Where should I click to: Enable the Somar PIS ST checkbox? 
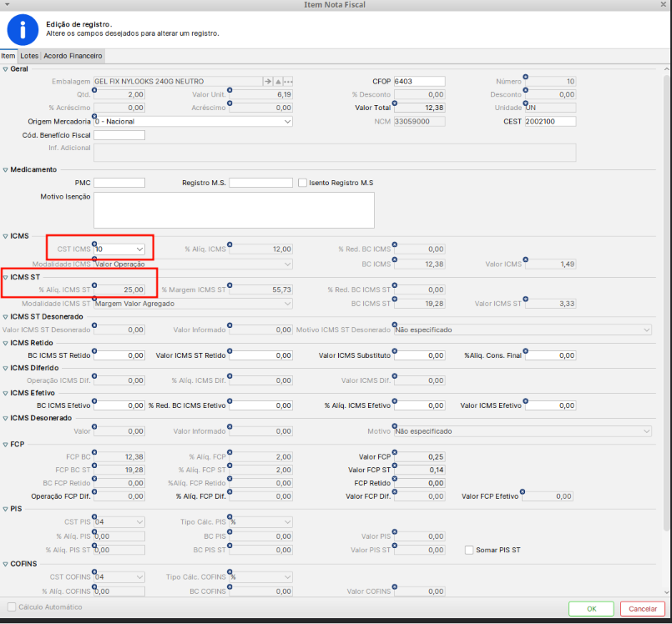469,550
